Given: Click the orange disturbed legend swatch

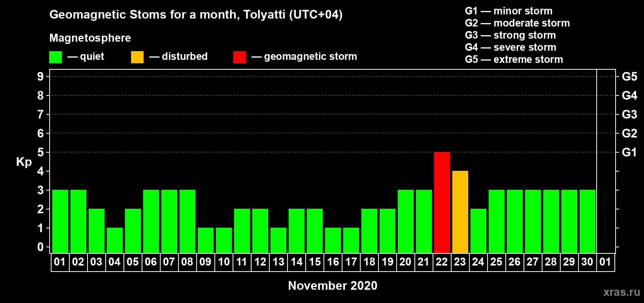Looking at the screenshot, I should [137, 57].
